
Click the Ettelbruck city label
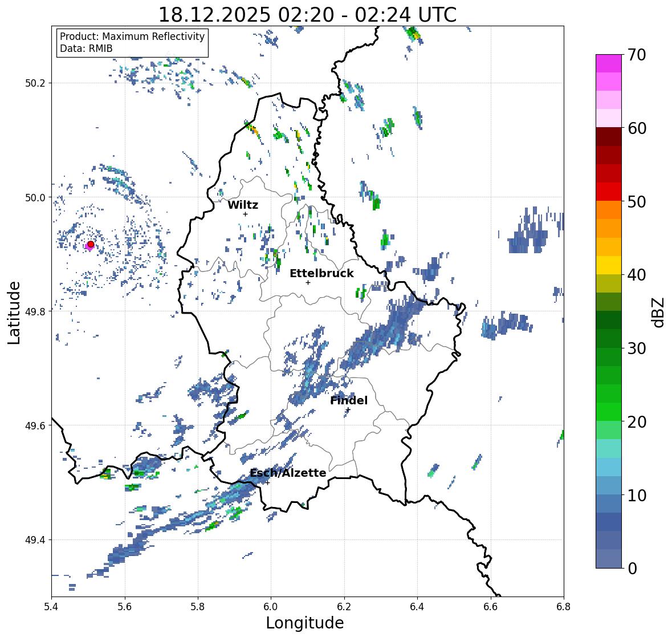321,273
